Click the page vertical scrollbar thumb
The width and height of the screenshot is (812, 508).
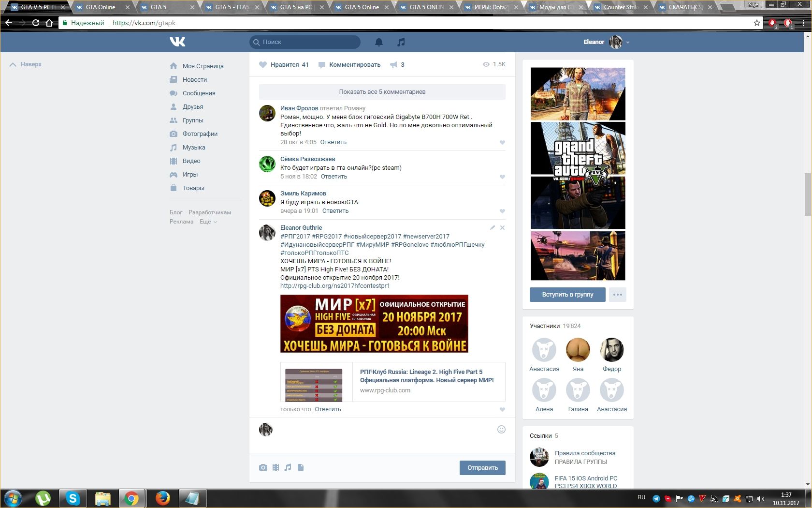click(808, 194)
